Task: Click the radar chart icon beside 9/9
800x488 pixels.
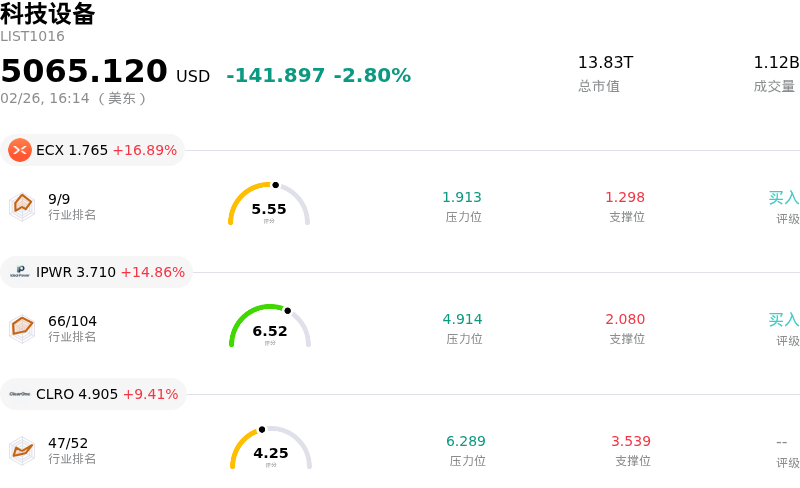Action: (22, 206)
